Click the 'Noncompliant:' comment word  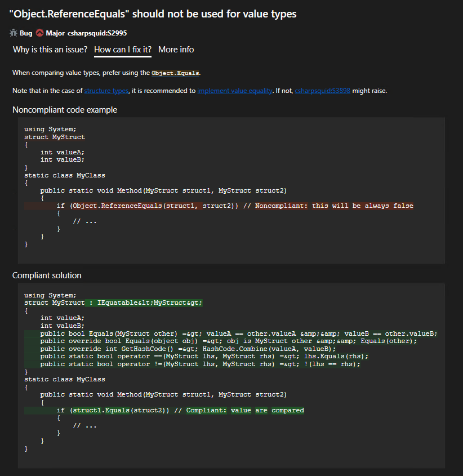pos(282,206)
